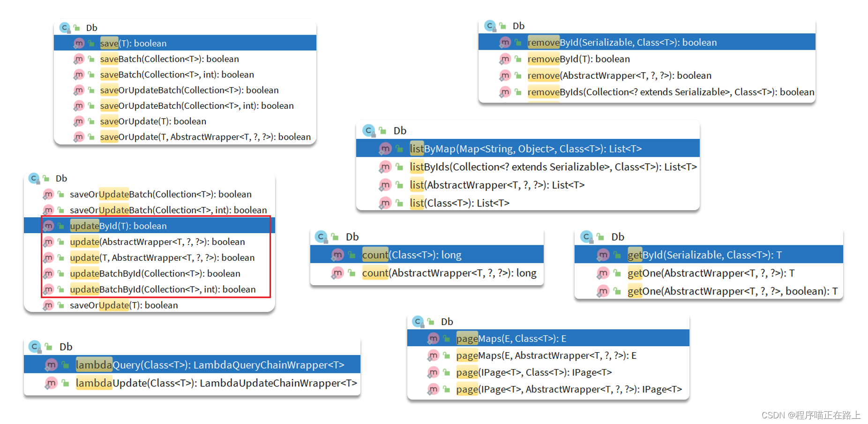Viewport: 868px width, 424px height.
Task: Click the method icon beside removeById(T): boolean
Action: pos(505,59)
